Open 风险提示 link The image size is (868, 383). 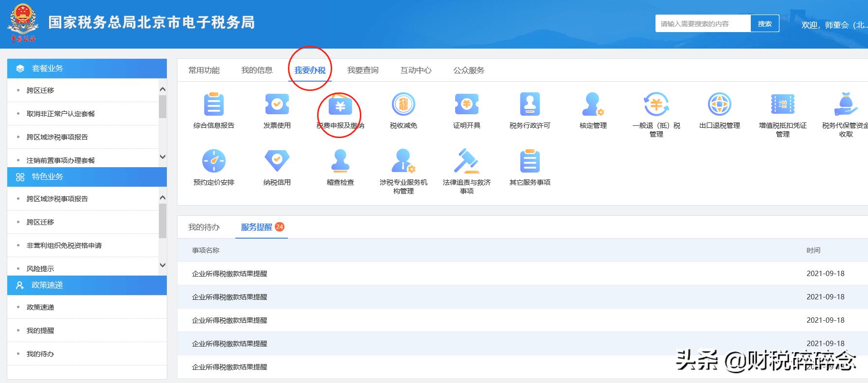point(40,269)
